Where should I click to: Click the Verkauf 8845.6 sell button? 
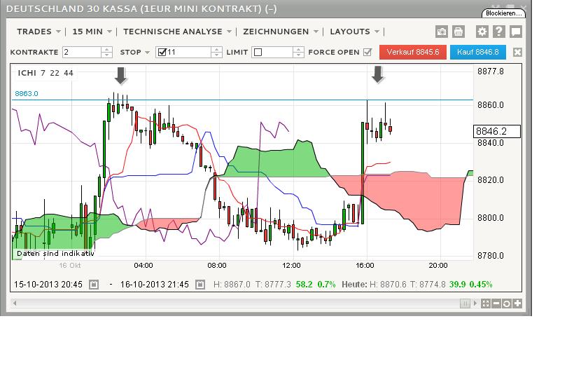[413, 52]
